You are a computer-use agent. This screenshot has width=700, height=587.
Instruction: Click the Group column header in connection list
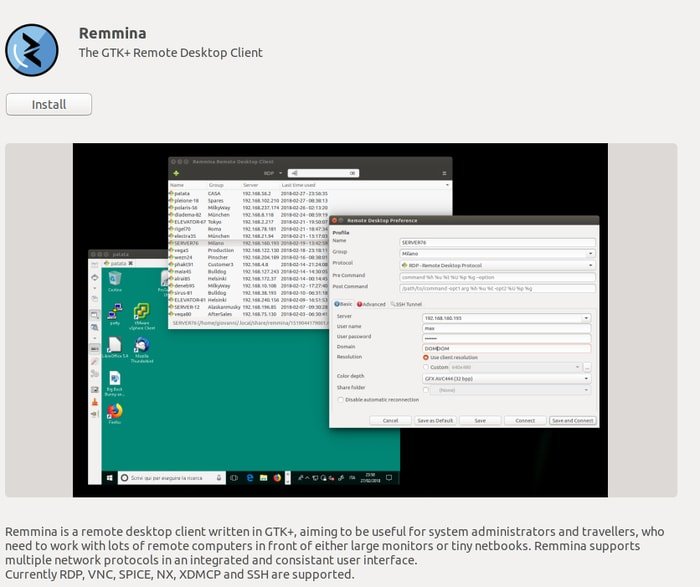(216, 185)
